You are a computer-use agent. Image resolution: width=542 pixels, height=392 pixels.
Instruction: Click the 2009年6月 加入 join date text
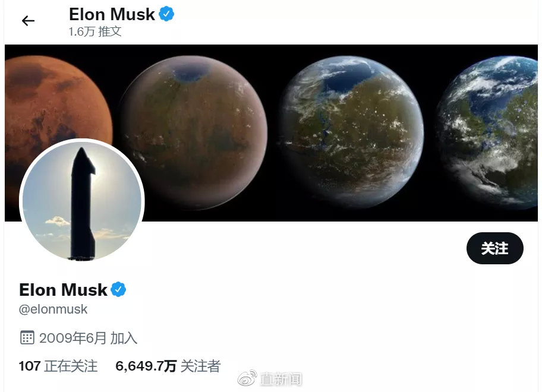point(88,338)
